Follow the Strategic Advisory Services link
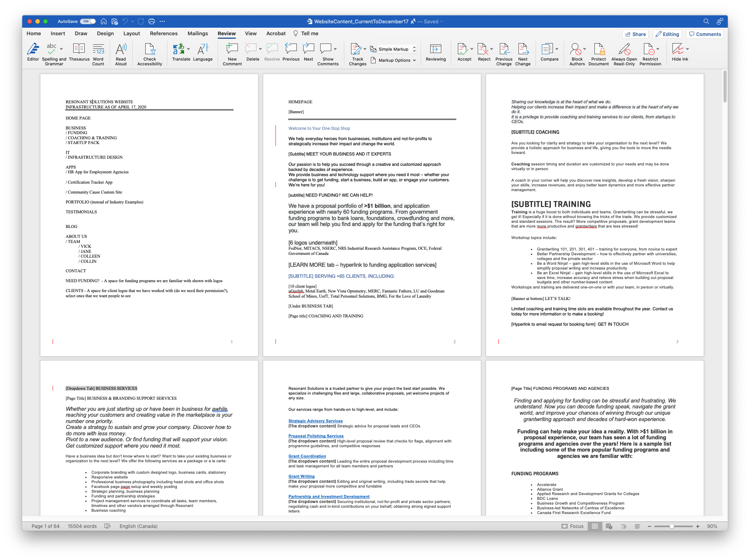The height and width of the screenshot is (560, 750). pos(315,421)
